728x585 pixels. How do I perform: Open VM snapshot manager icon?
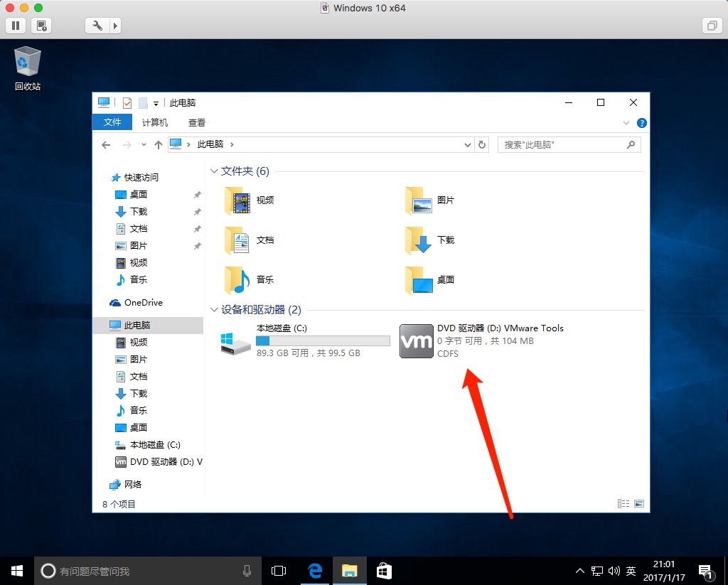(41, 26)
